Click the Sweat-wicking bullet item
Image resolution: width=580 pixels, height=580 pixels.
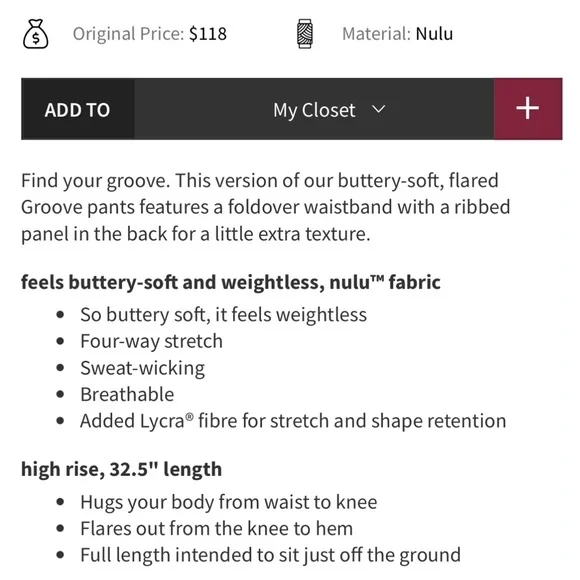[x=142, y=368]
